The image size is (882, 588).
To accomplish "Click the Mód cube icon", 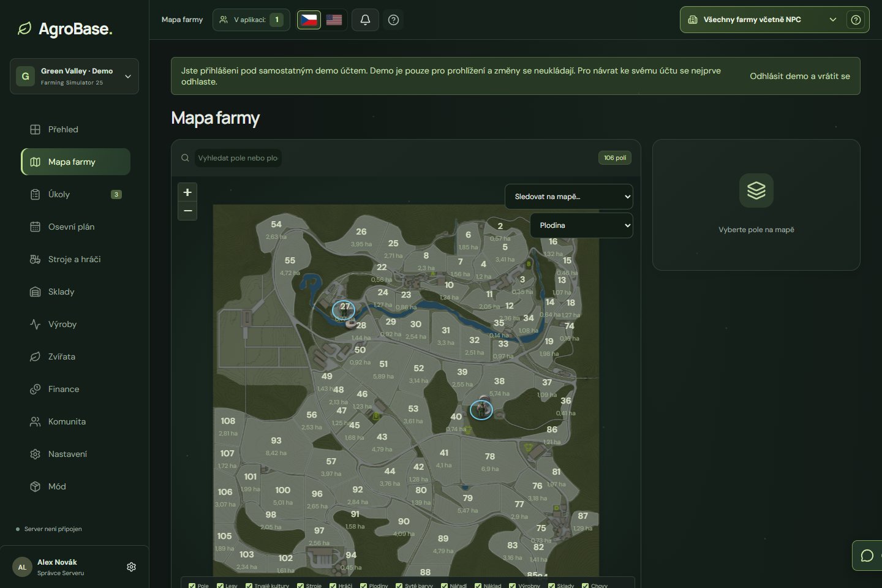I will tap(35, 486).
